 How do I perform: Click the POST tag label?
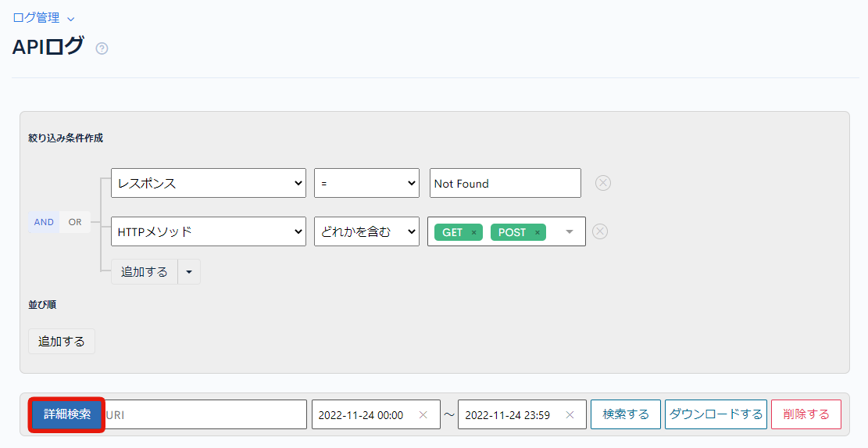[x=512, y=232]
